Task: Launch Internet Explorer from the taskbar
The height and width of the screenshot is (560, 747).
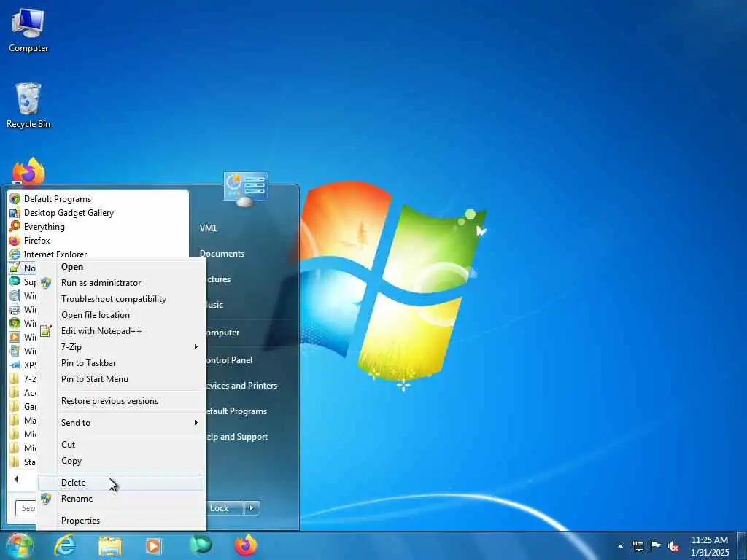Action: (65, 545)
